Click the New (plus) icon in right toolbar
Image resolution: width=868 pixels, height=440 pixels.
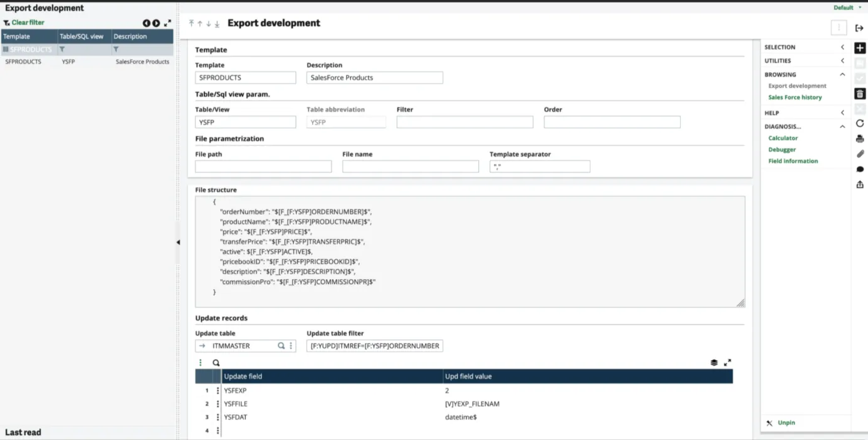click(860, 48)
